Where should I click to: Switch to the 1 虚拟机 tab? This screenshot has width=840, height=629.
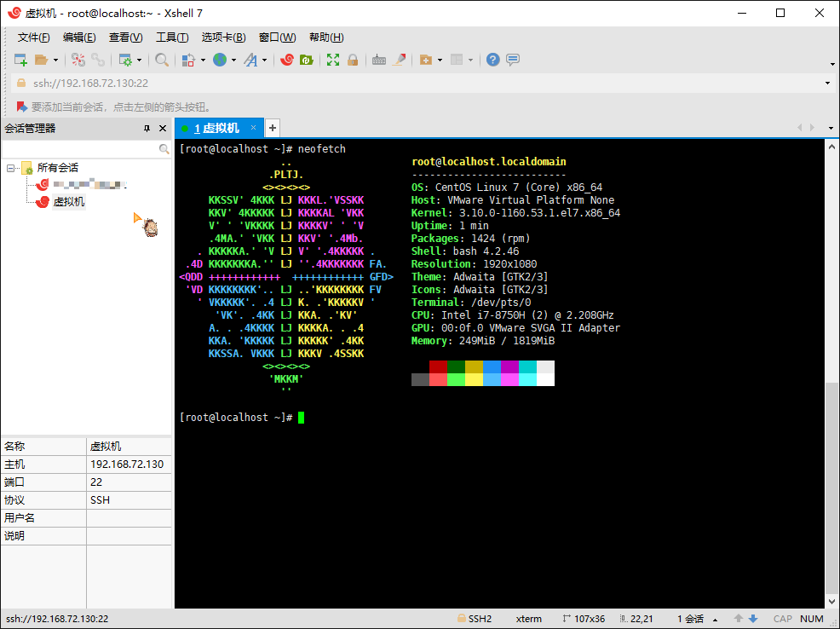pos(216,129)
